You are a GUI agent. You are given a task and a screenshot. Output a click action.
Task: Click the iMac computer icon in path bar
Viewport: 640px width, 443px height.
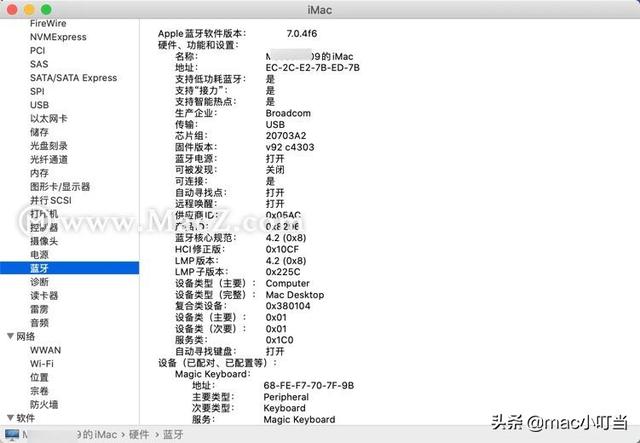click(11, 435)
